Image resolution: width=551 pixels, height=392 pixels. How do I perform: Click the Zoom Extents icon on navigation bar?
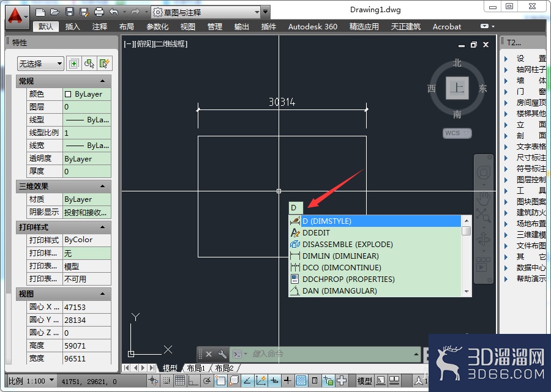484,215
